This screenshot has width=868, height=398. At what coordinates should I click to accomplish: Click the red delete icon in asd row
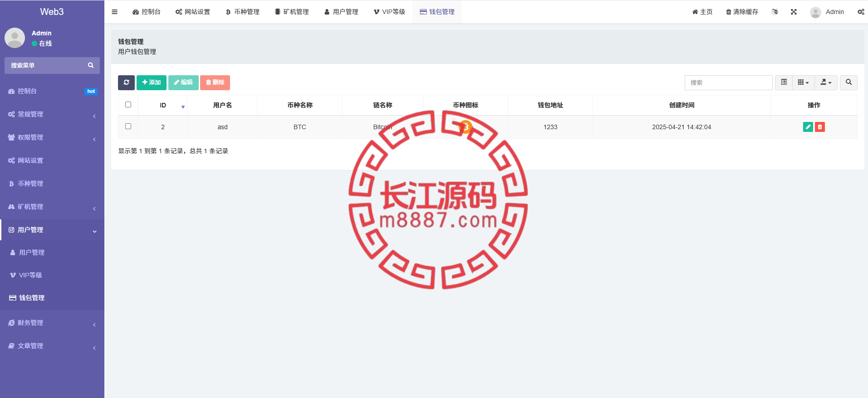point(820,127)
